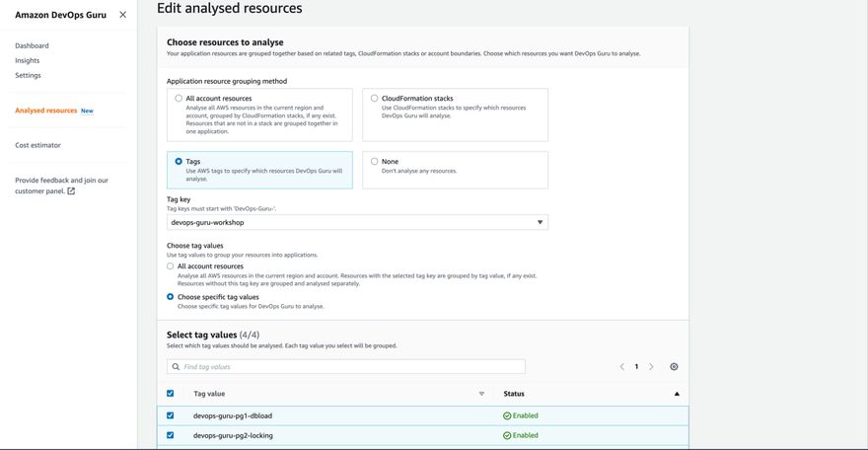
Task: Click the Status column header
Action: [514, 394]
